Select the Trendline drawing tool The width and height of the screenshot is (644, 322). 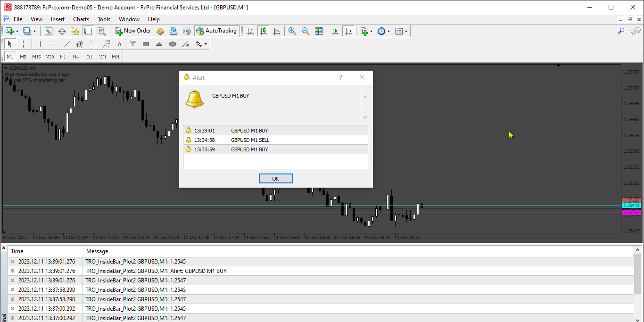coord(67,44)
